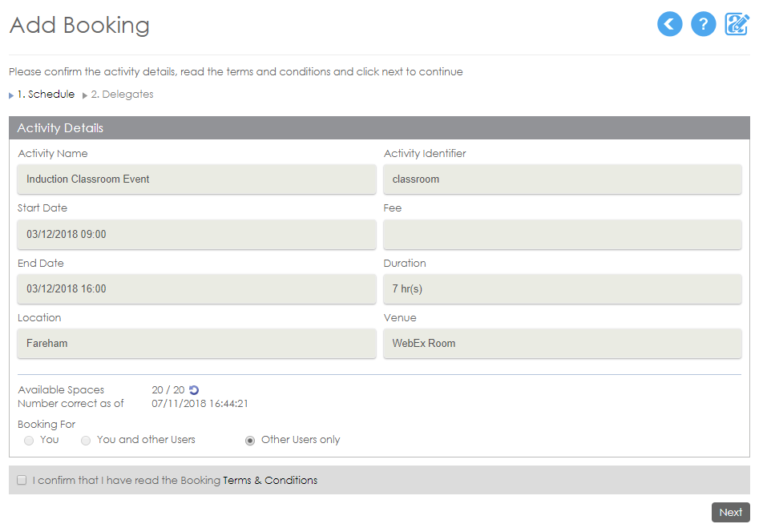The image size is (763, 532).
Task: Click the Activity Details section header
Action: coord(379,128)
